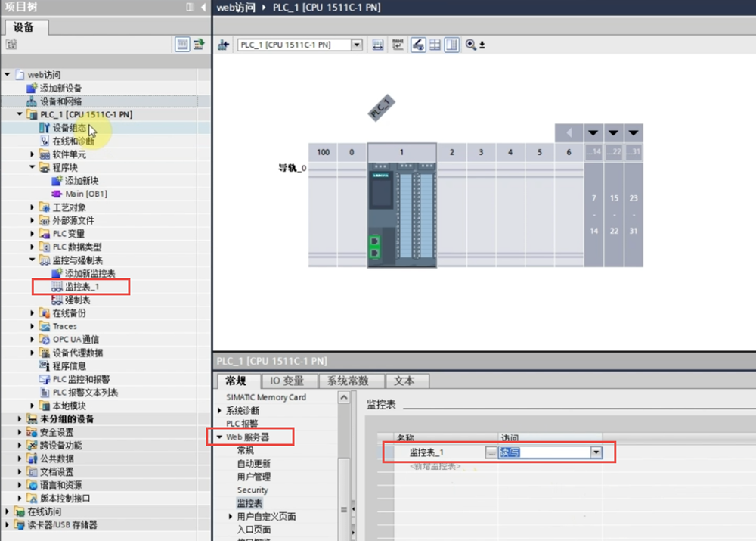Image resolution: width=756 pixels, height=541 pixels.
Task: Click the 2x2 grid icon in device toolbar
Action: pos(435,45)
